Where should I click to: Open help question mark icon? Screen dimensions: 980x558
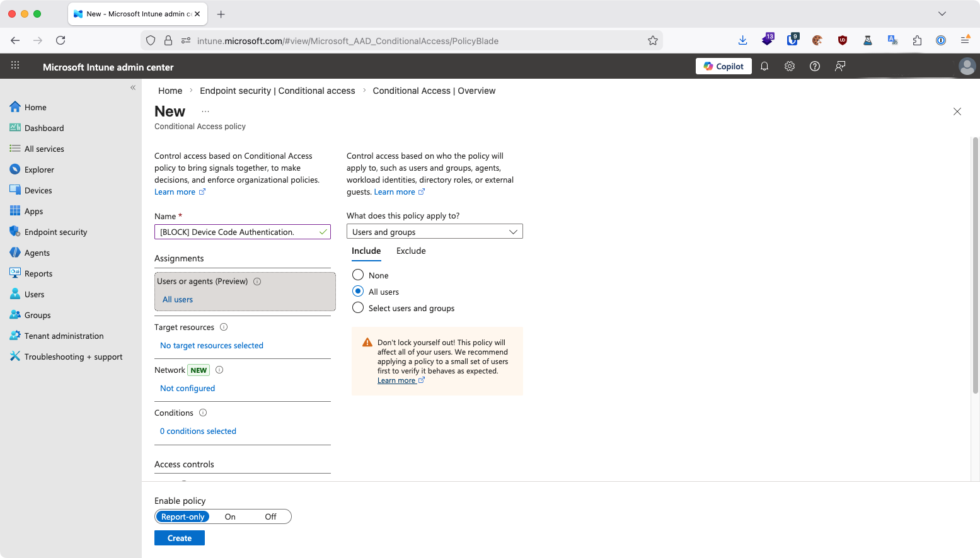(x=815, y=66)
